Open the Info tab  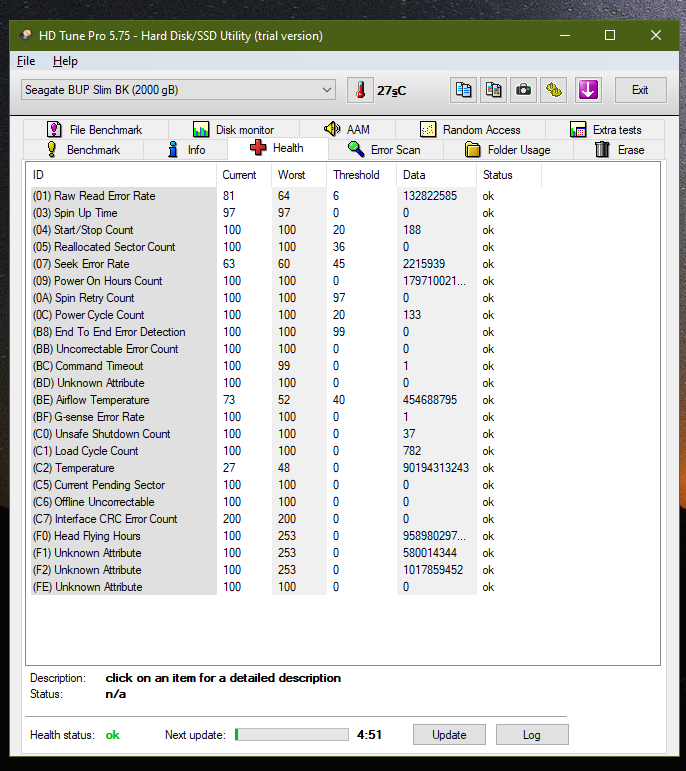(185, 149)
